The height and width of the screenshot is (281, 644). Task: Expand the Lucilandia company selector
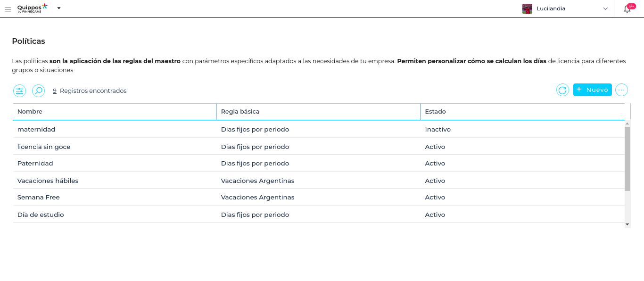(x=605, y=8)
